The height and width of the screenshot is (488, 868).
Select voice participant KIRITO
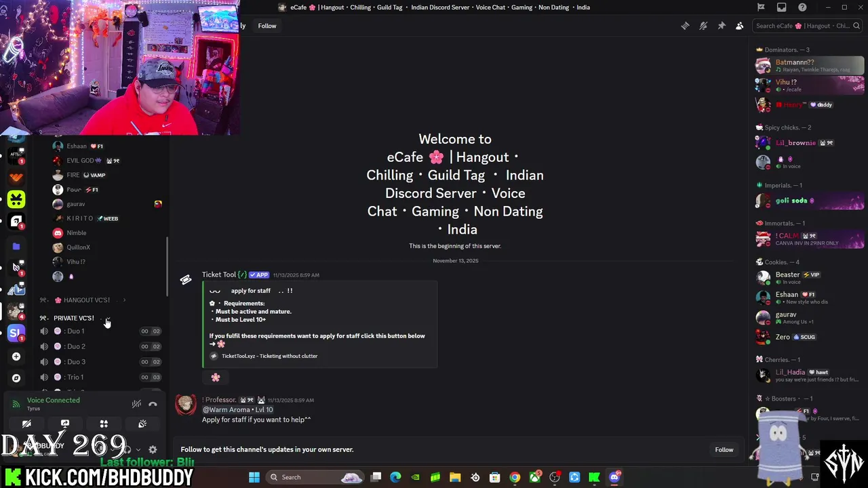click(x=106, y=218)
